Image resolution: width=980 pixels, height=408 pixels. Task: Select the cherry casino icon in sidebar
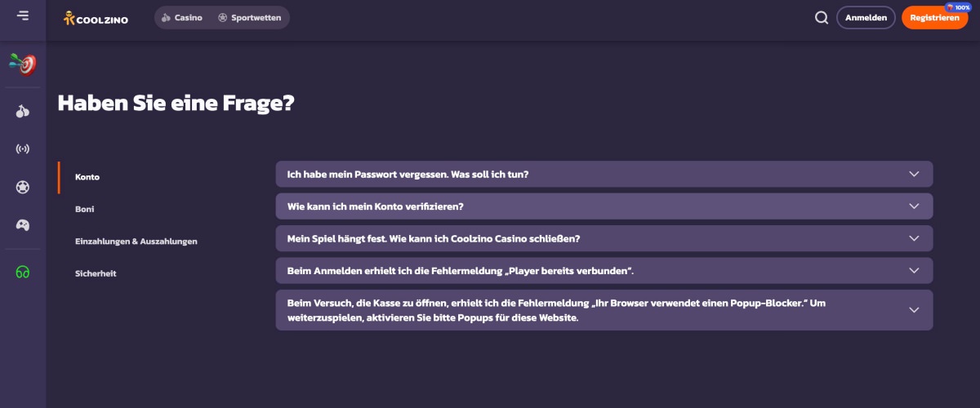pyautogui.click(x=23, y=112)
